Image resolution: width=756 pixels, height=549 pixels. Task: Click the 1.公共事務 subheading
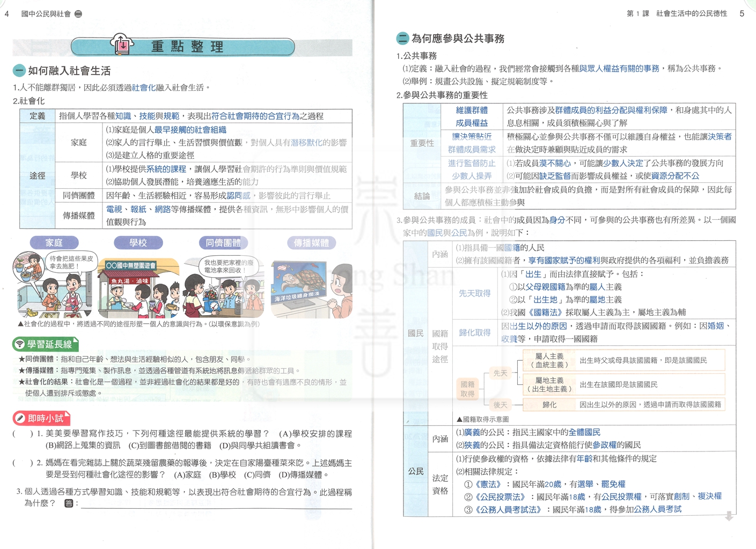417,56
